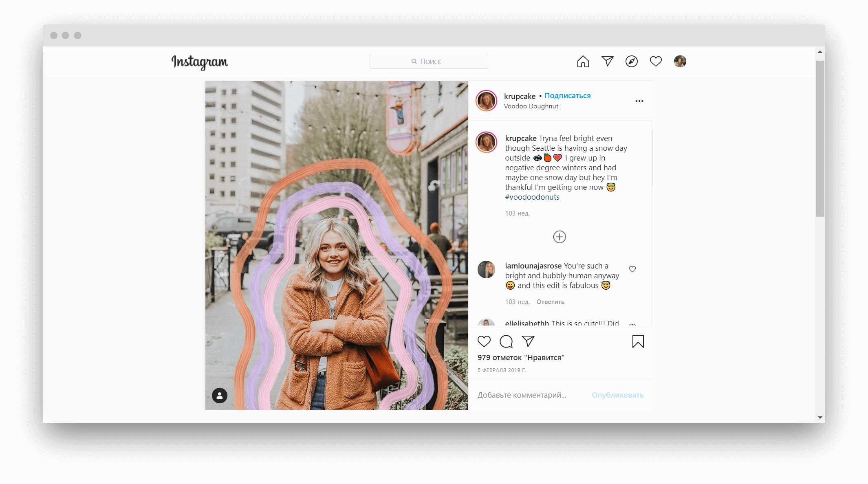Like the iamlounajasrose comment
Screen dimensions: 868x484
click(x=632, y=269)
